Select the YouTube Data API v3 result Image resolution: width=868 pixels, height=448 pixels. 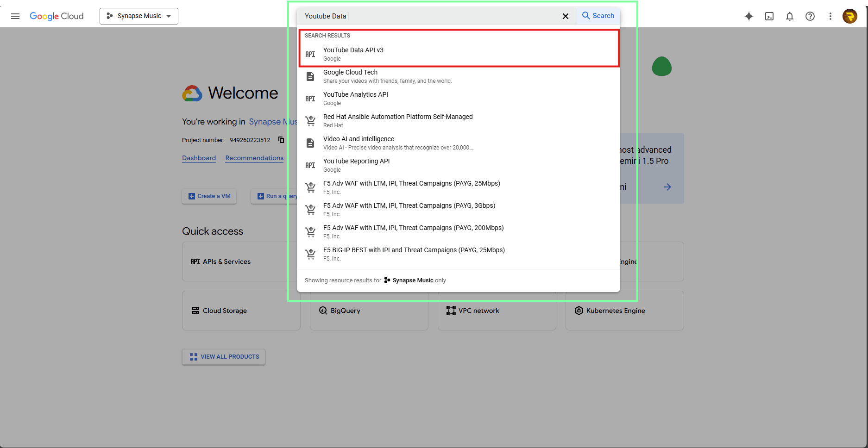tap(459, 54)
